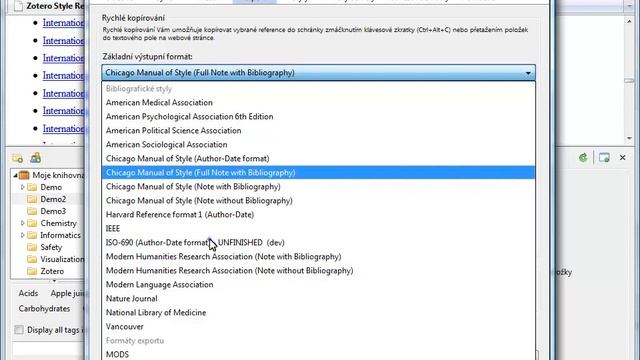640x360 pixels.
Task: Choose ISO-690 (Author-Date format) UNFINISHED (dev)
Action: (x=318, y=242)
